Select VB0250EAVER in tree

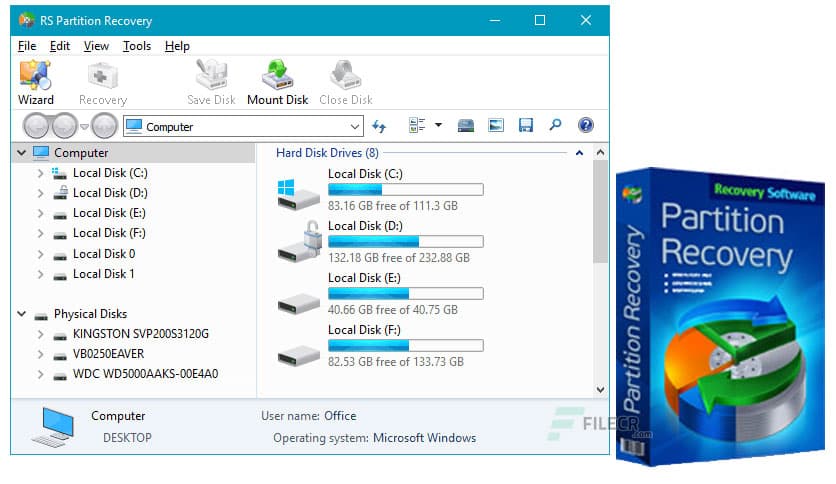(109, 354)
